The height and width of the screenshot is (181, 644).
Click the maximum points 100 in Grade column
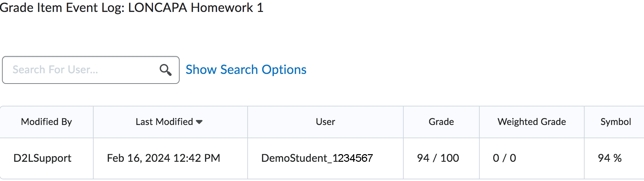[449, 158]
